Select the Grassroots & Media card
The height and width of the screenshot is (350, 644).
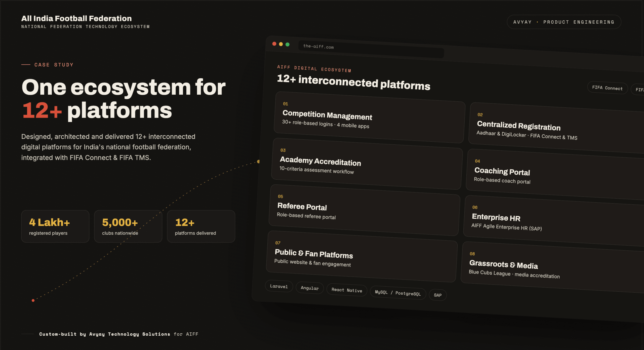(x=552, y=267)
